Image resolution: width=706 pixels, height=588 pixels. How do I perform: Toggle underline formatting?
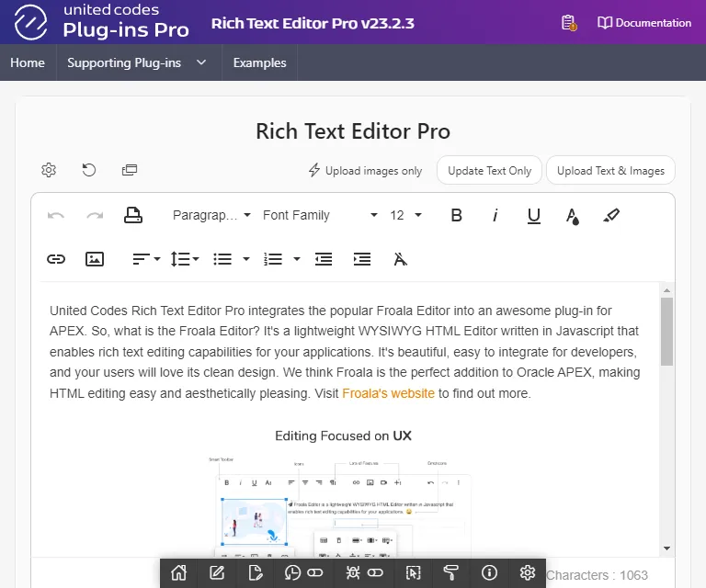(x=534, y=215)
